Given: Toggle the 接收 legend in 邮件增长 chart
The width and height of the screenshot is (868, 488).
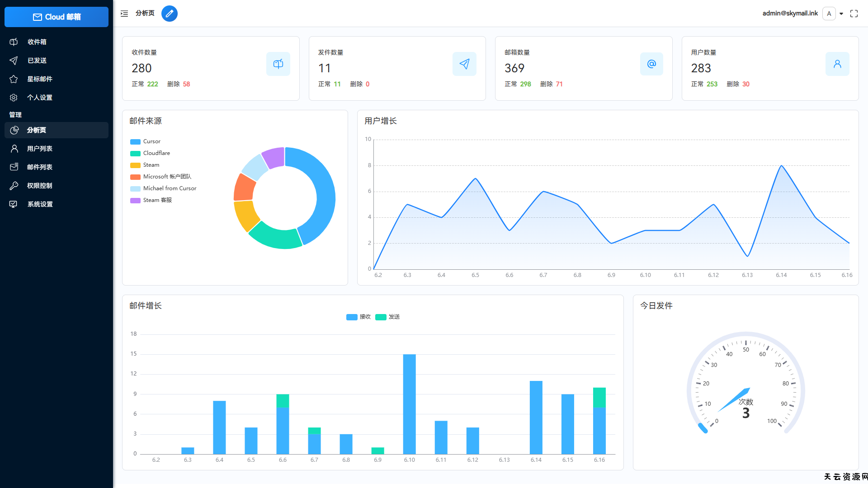Looking at the screenshot, I should click(359, 317).
